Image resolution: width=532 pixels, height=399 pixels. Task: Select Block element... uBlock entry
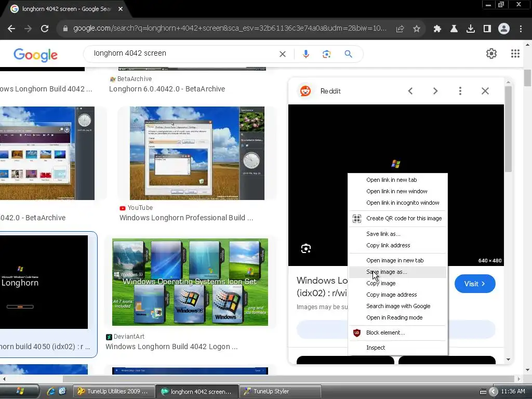pyautogui.click(x=397, y=332)
